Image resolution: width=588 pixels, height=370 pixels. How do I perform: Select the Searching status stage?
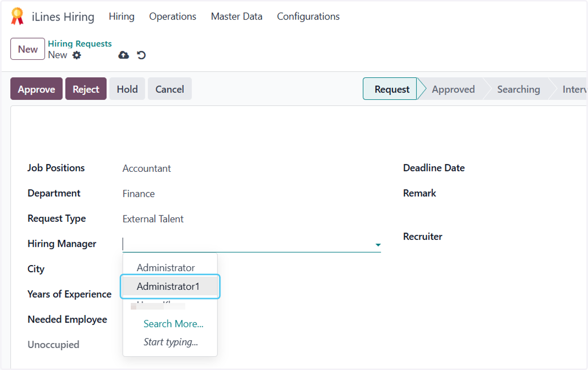point(518,89)
